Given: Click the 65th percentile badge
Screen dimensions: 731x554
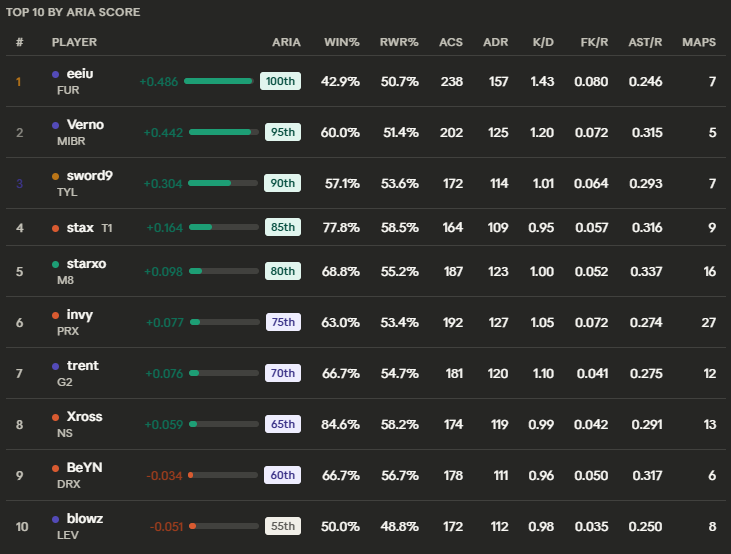Looking at the screenshot, I should click(283, 424).
